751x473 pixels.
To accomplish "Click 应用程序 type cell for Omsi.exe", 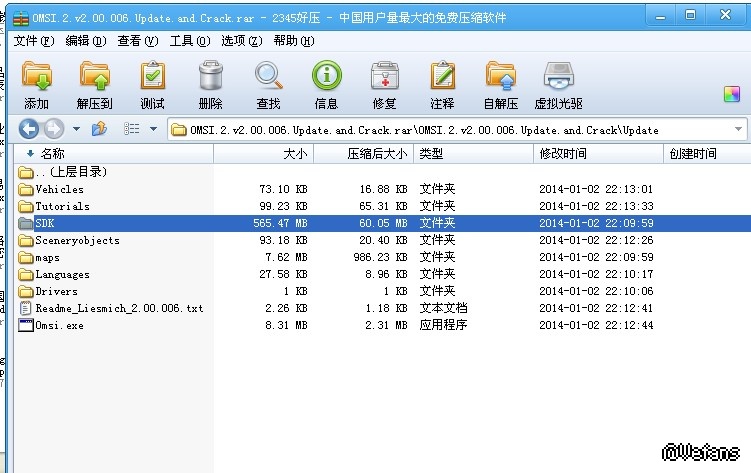I will [x=444, y=325].
